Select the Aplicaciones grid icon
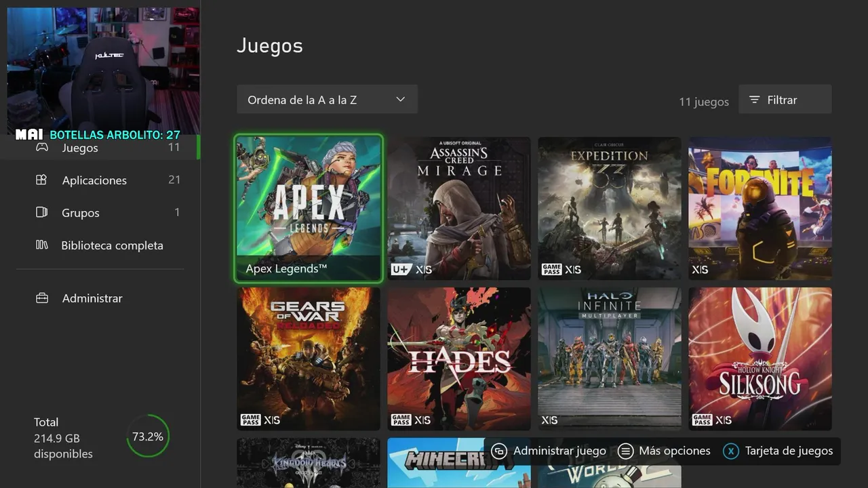Image resolution: width=868 pixels, height=488 pixels. tap(41, 180)
